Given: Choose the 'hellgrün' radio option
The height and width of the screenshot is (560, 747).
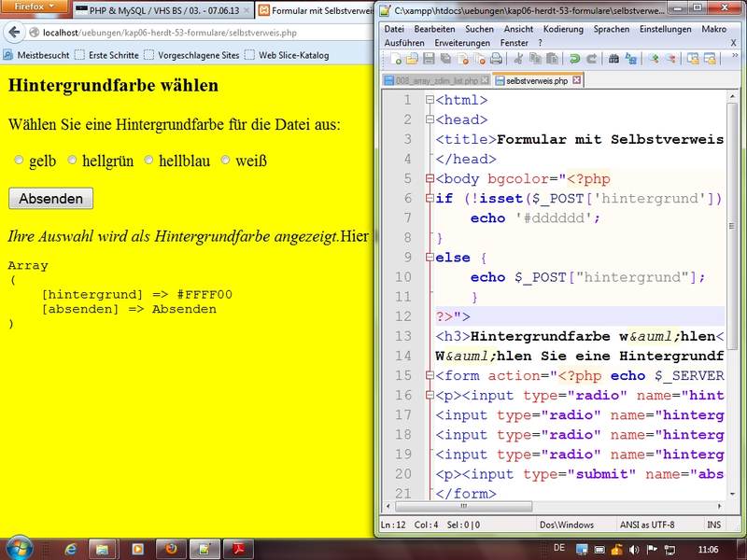Looking at the screenshot, I should coord(72,161).
